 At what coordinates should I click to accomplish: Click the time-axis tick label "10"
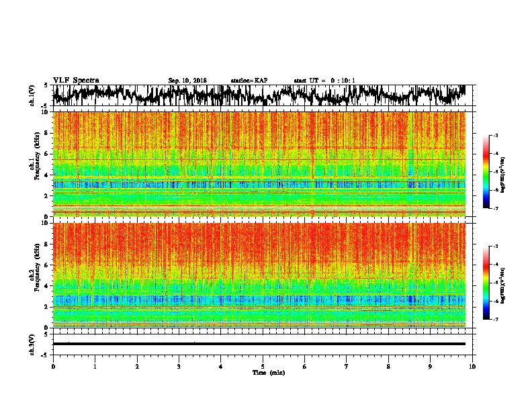click(472, 367)
